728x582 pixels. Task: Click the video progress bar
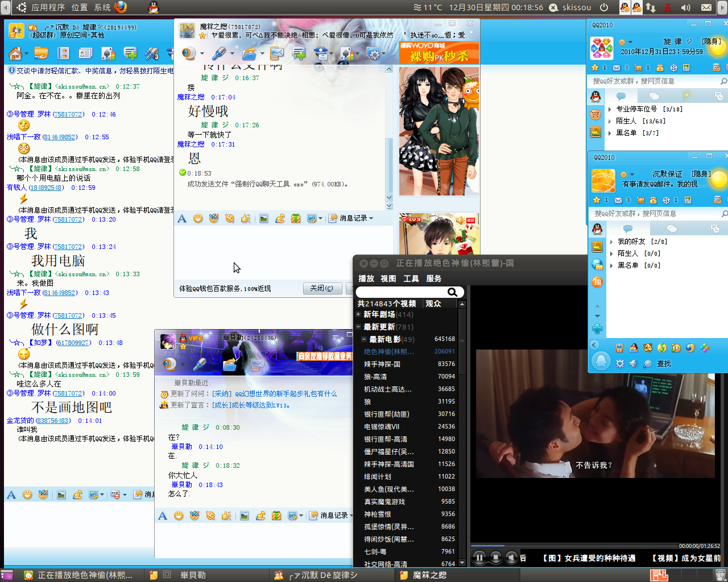(574, 546)
